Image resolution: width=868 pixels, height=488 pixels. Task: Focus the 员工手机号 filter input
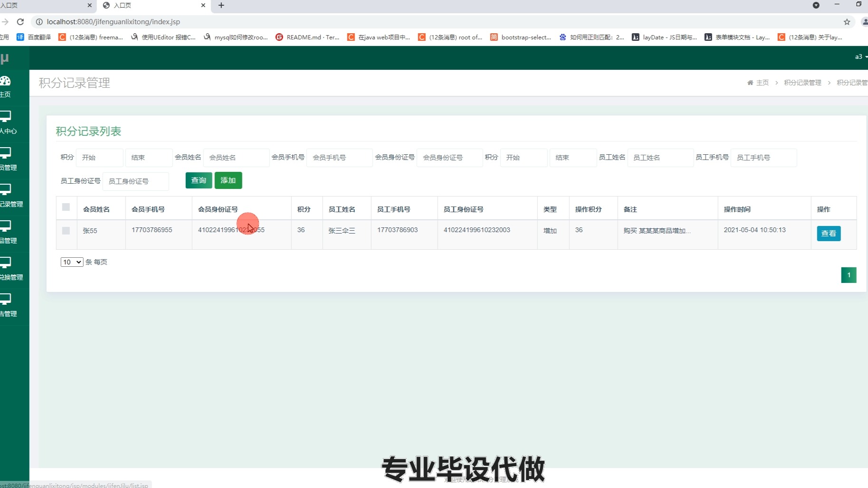point(764,158)
